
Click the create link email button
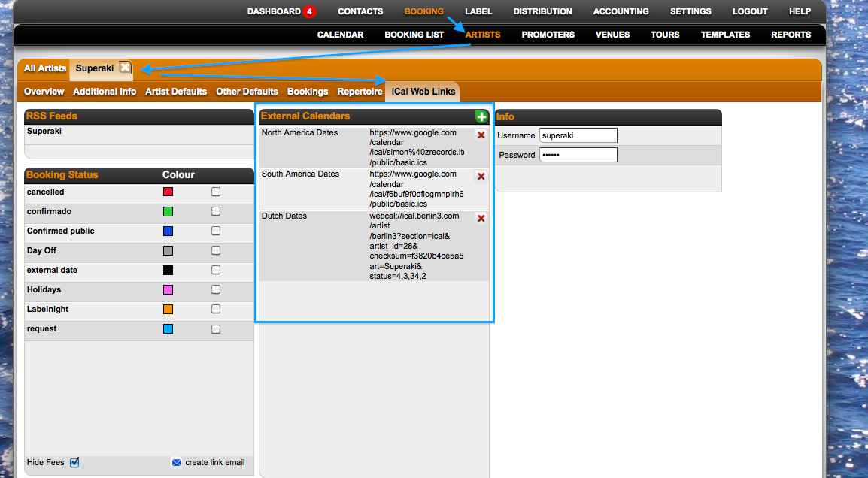coord(214,462)
